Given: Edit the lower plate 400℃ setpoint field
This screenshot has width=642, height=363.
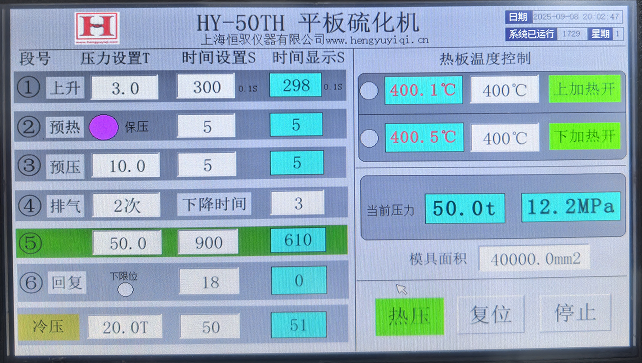Looking at the screenshot, I should pyautogui.click(x=505, y=138).
